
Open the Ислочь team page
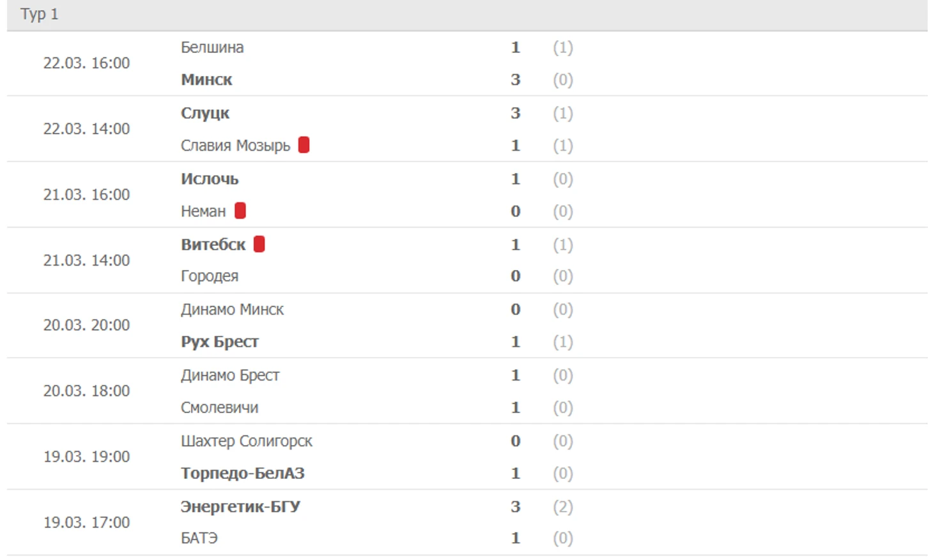point(210,179)
